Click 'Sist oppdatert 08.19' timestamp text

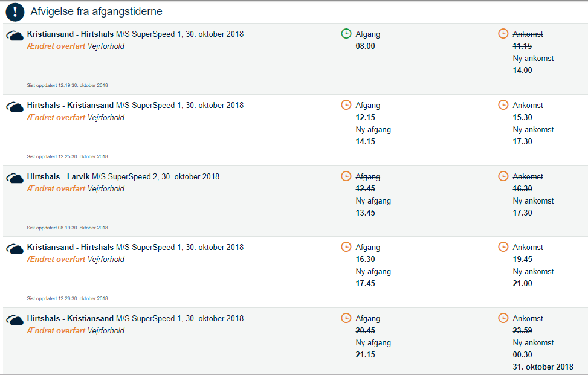tap(67, 228)
